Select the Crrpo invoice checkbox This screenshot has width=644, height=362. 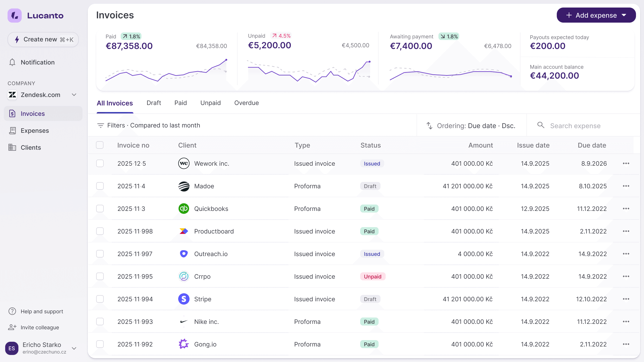[x=100, y=276]
